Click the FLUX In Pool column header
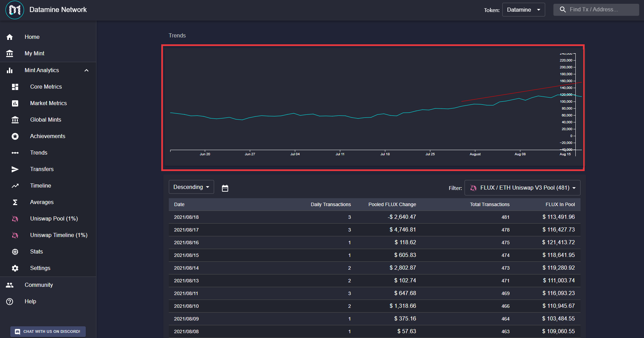Image resolution: width=644 pixels, height=338 pixels. [560, 204]
